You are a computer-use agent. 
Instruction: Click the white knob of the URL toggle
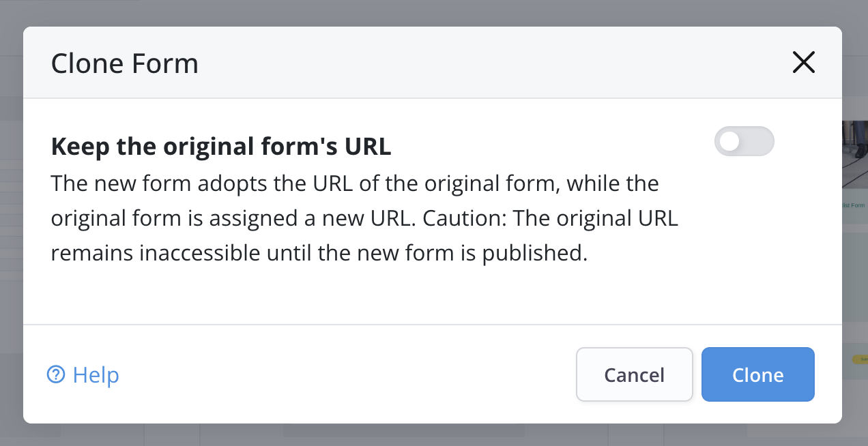(x=730, y=141)
